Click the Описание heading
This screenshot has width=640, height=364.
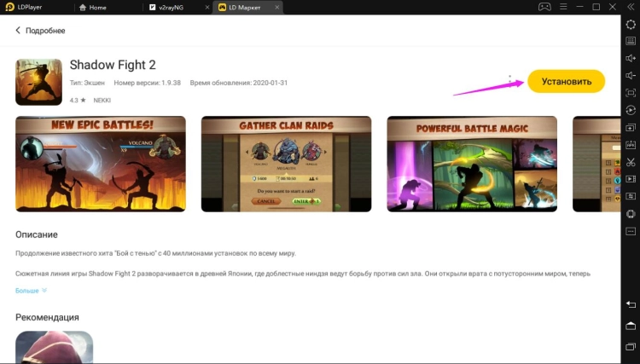pyautogui.click(x=37, y=234)
